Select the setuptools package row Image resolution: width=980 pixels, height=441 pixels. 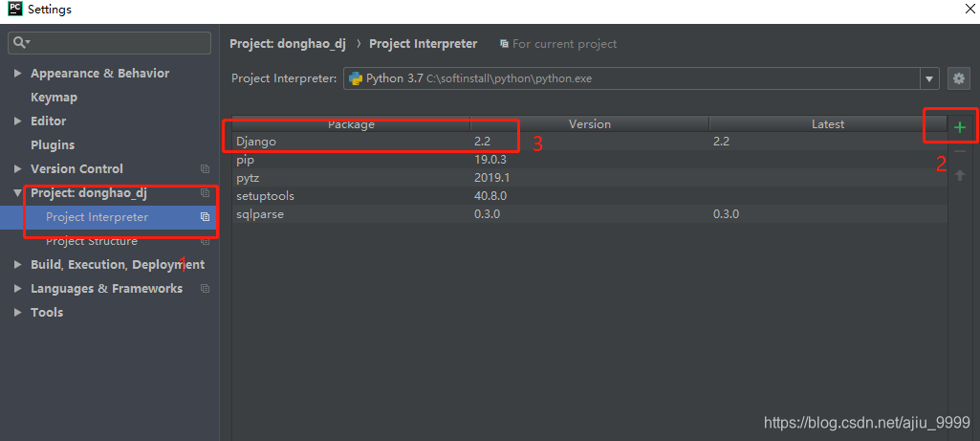point(590,196)
